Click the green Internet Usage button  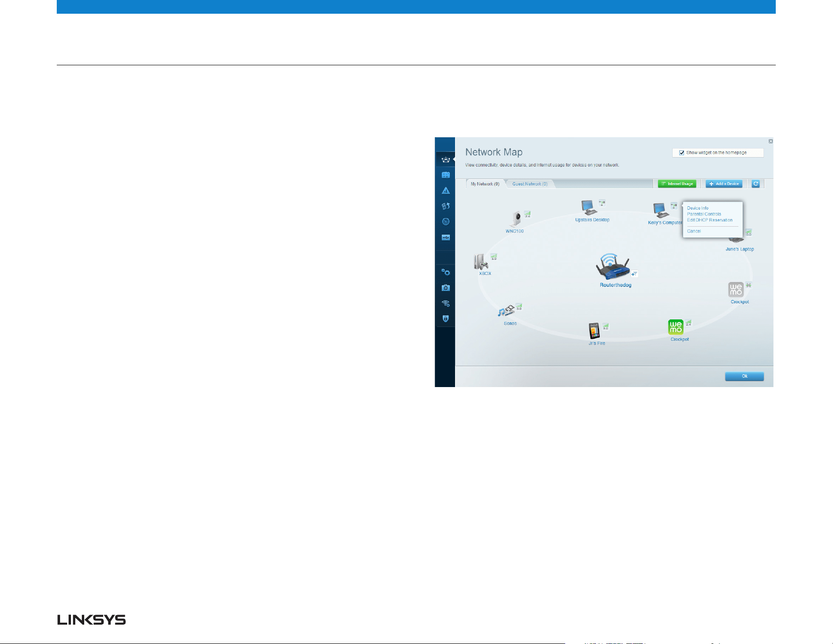677,184
